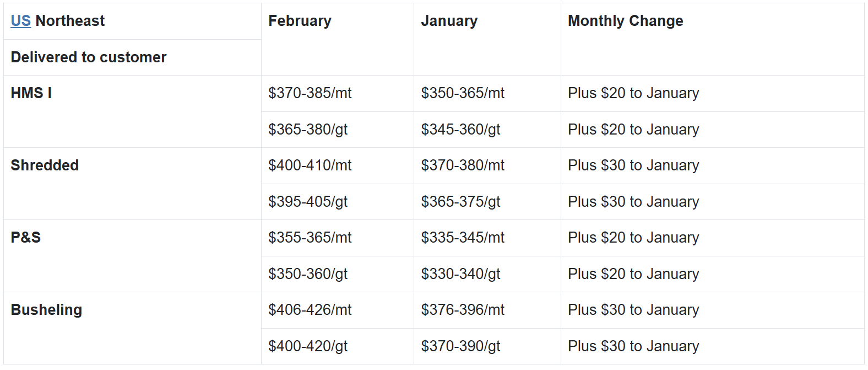Select the Monthly Change column header
The height and width of the screenshot is (370, 868).
pos(625,21)
